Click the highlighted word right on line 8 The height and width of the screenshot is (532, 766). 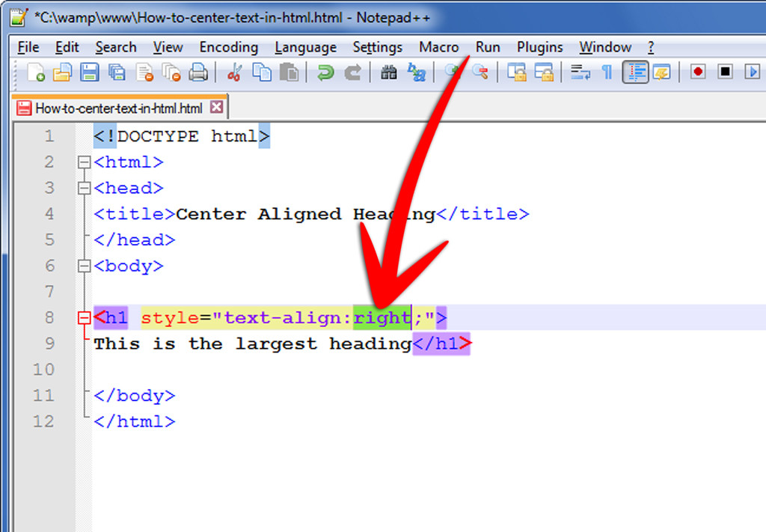click(382, 318)
